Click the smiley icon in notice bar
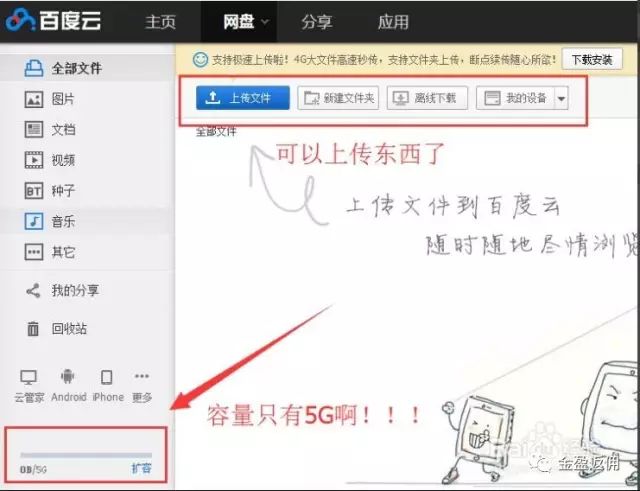640x491 pixels. (200, 60)
